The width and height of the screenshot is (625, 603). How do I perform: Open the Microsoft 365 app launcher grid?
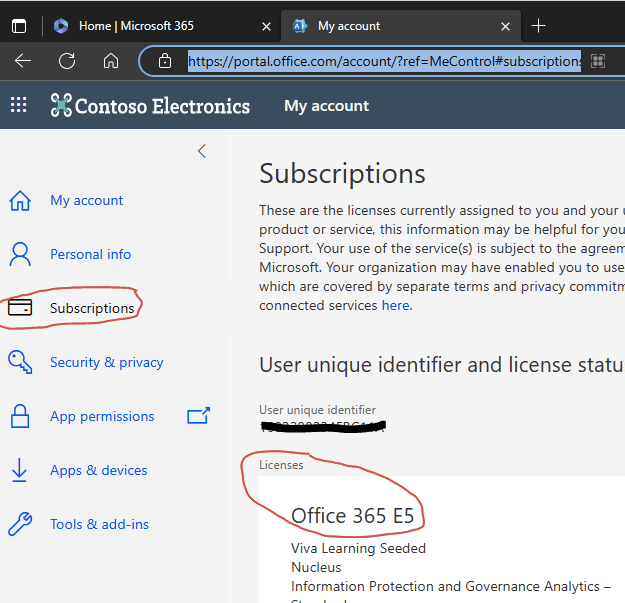point(18,105)
